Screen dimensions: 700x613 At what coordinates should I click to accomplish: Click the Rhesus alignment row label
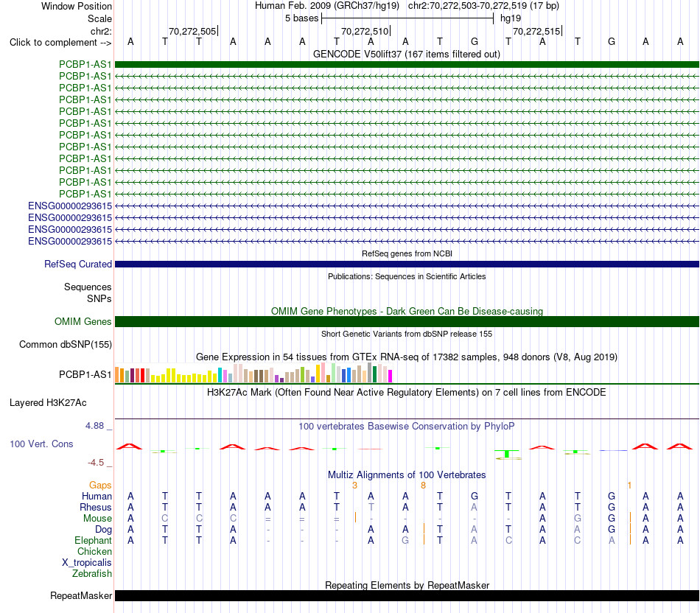click(x=96, y=507)
